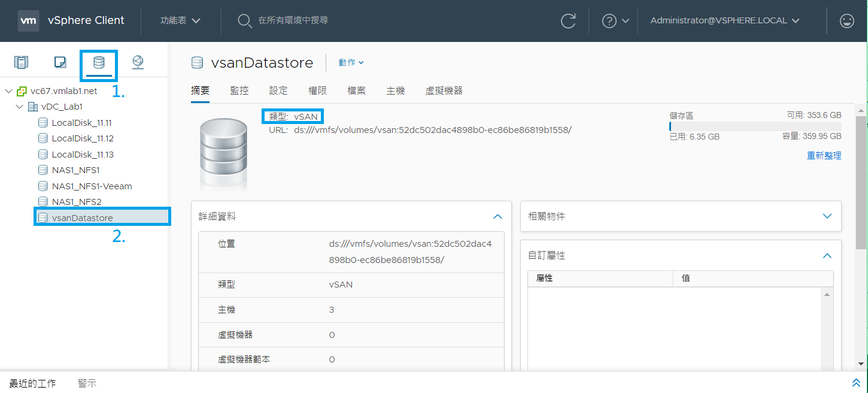Open the 動作 actions dropdown for vsanDatastore
868x393 pixels.
click(x=351, y=62)
